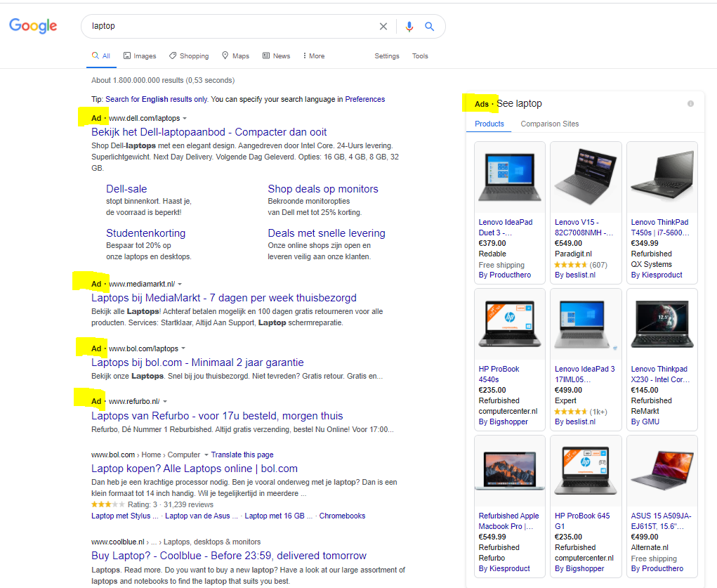
Task: Click the info icon in the Ads panel
Action: click(x=690, y=103)
